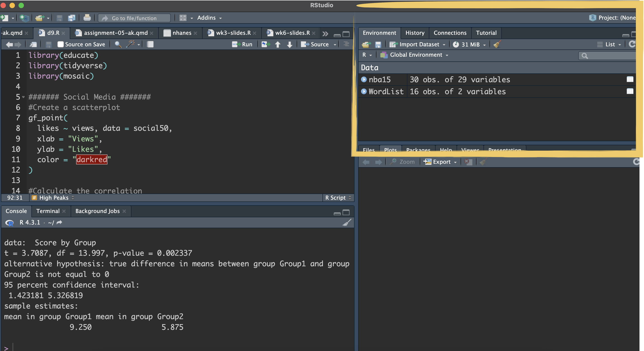
Task: Expand the nba15 data object details
Action: tap(364, 80)
